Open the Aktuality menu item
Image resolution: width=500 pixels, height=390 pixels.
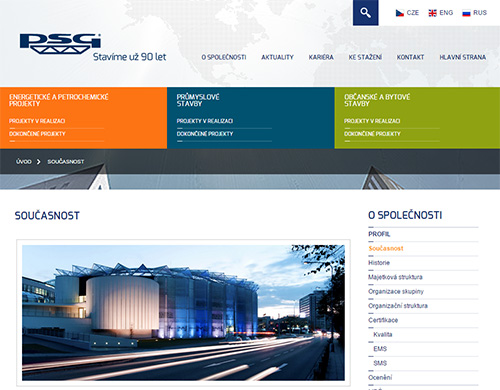click(277, 57)
